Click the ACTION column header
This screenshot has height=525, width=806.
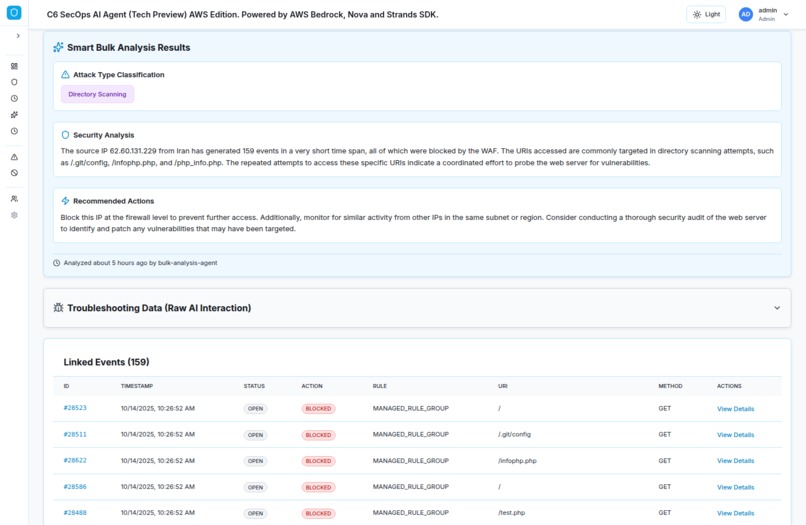click(312, 386)
